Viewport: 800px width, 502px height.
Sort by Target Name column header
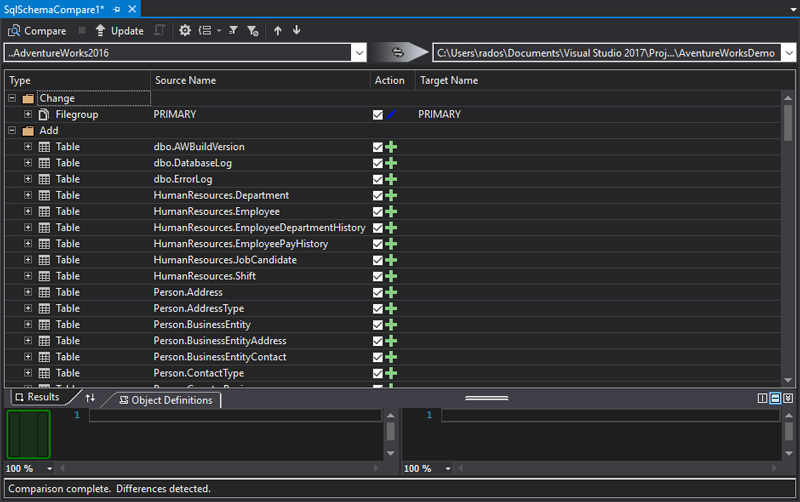click(x=605, y=80)
